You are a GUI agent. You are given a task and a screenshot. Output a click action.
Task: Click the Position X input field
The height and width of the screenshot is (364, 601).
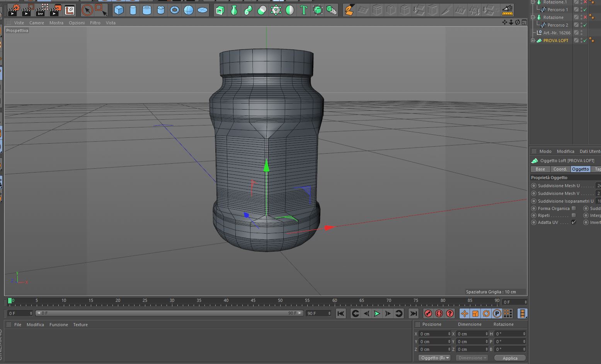(x=434, y=334)
